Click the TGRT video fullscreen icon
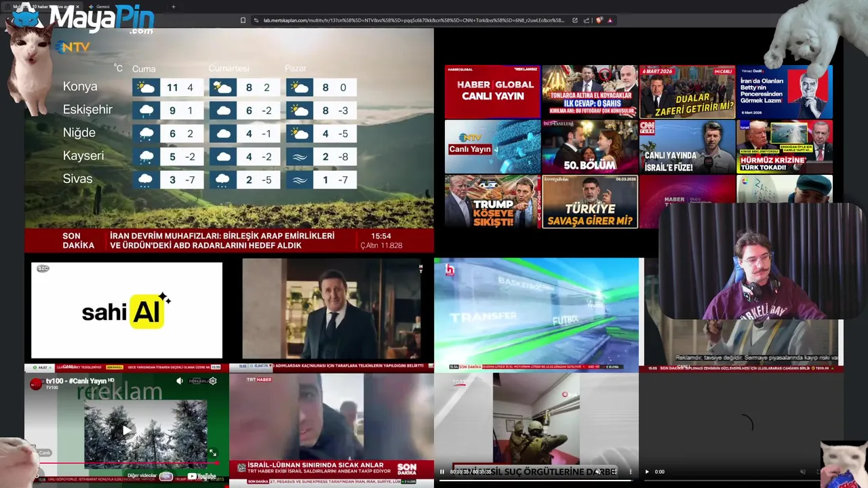The width and height of the screenshot is (868, 488). click(614, 472)
